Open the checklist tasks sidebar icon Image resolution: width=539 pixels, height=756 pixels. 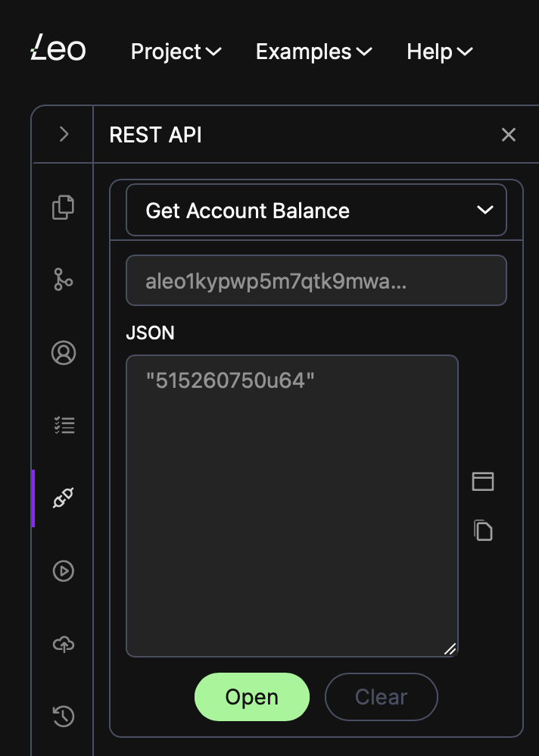click(64, 425)
